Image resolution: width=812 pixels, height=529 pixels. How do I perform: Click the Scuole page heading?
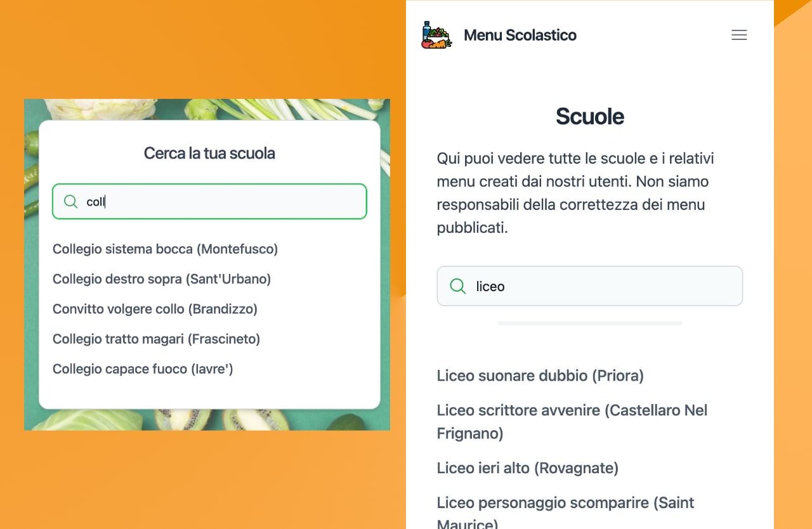589,116
